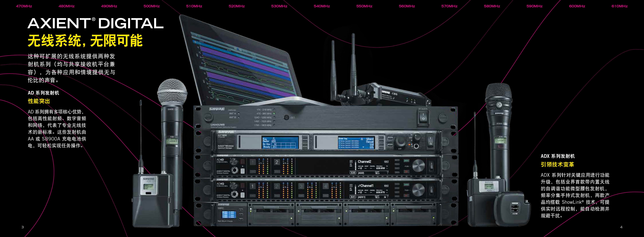644x237 pixels.
Task: Click page number 3
Action: pos(22,227)
